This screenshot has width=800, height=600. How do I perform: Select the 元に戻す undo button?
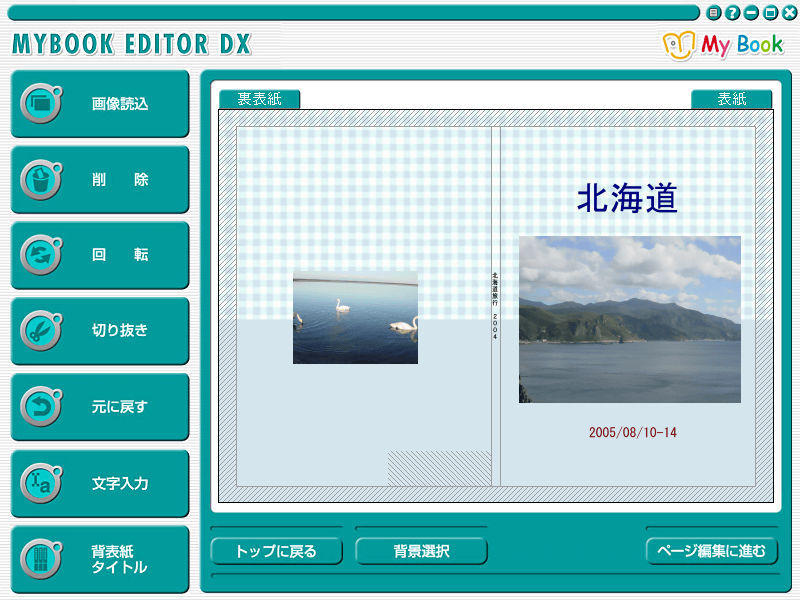point(100,407)
